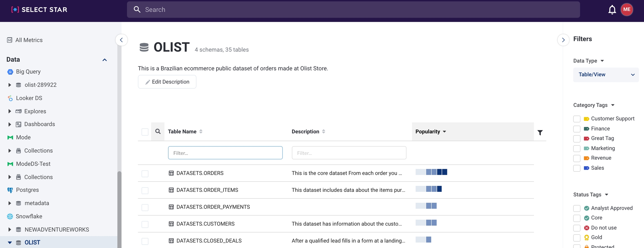Viewport: 644px width, 248px height.
Task: Select Postgres in the sidebar
Action: (27, 190)
